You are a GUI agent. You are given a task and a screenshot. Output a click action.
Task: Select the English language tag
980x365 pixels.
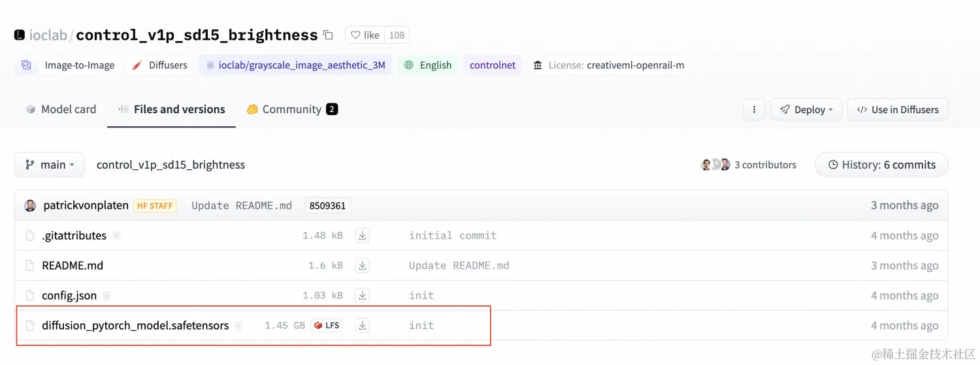[428, 65]
